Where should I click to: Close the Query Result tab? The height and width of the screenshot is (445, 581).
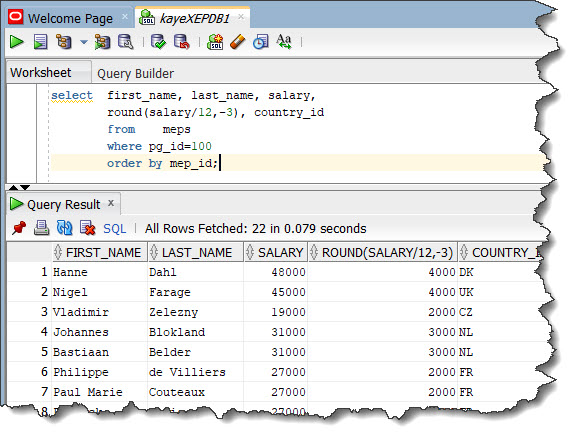click(x=111, y=203)
